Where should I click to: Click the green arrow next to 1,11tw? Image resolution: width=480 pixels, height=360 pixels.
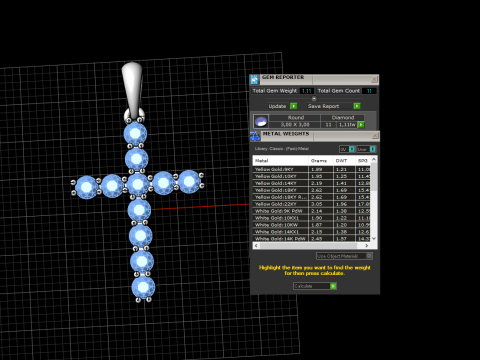[361, 125]
